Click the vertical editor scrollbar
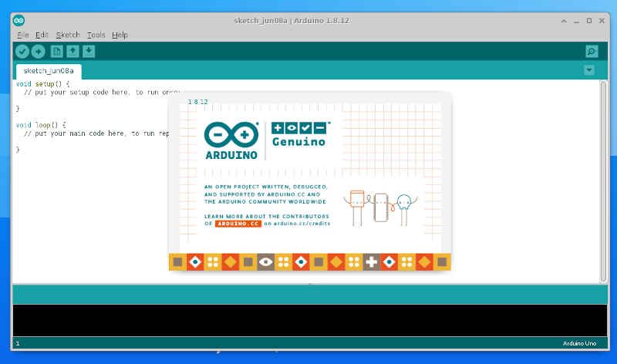The width and height of the screenshot is (617, 364). tap(603, 181)
